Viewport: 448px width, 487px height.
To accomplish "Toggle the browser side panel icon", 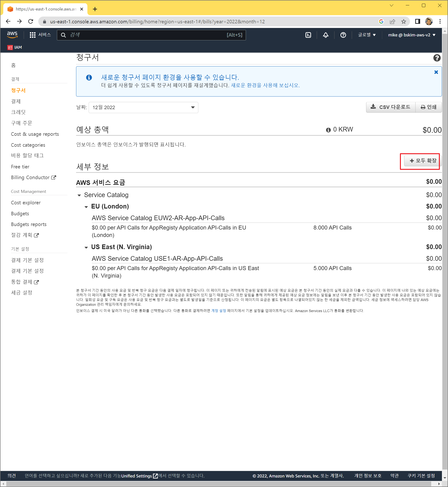I will [x=417, y=21].
